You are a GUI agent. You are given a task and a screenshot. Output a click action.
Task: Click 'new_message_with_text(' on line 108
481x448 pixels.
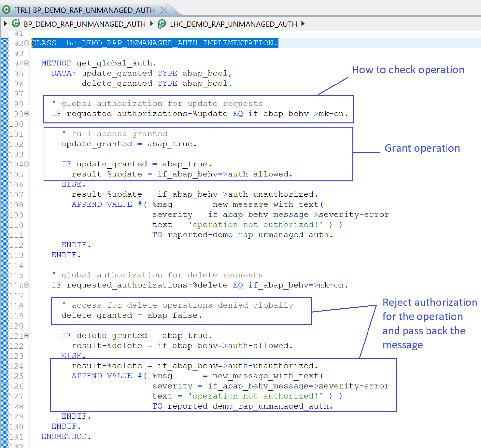coord(268,204)
